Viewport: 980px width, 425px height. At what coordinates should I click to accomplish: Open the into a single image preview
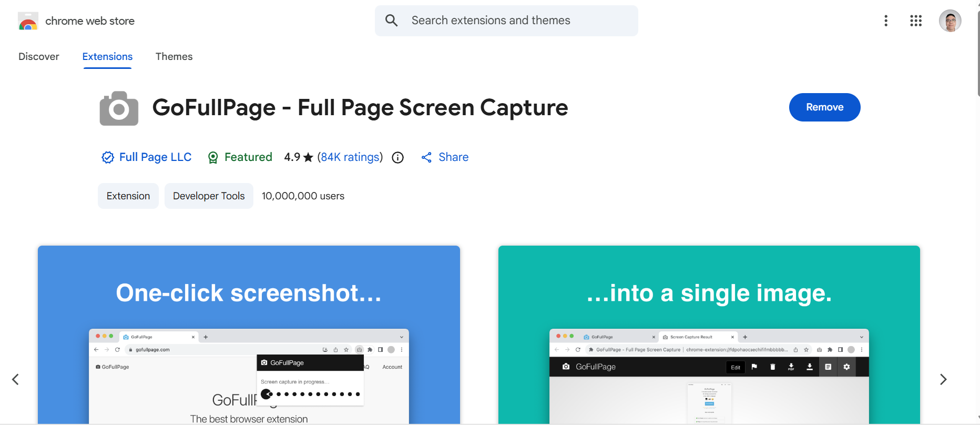(709, 335)
